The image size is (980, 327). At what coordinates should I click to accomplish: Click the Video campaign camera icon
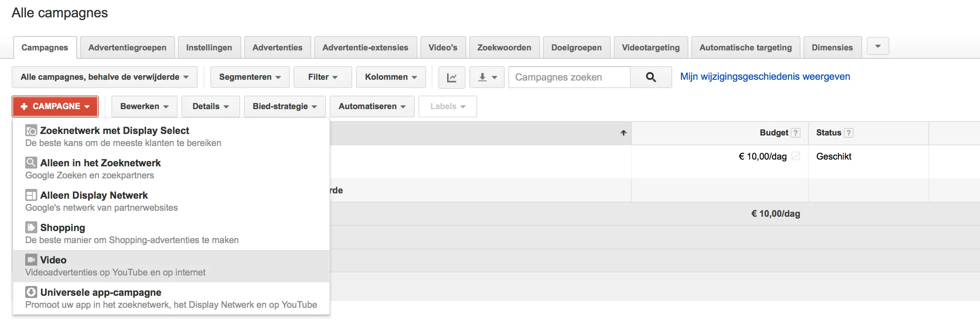tap(31, 260)
